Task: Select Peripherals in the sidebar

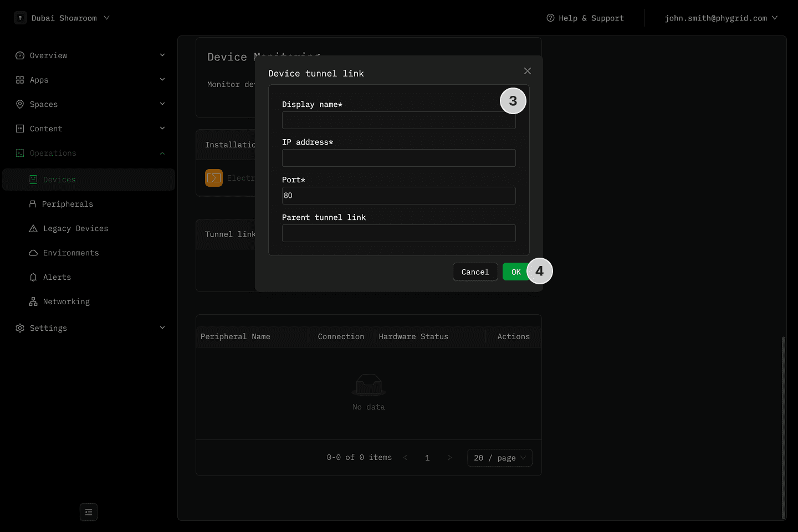Action: point(89,204)
